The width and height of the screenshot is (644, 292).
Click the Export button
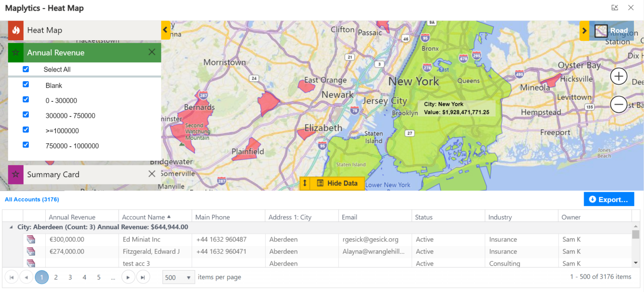tap(608, 199)
